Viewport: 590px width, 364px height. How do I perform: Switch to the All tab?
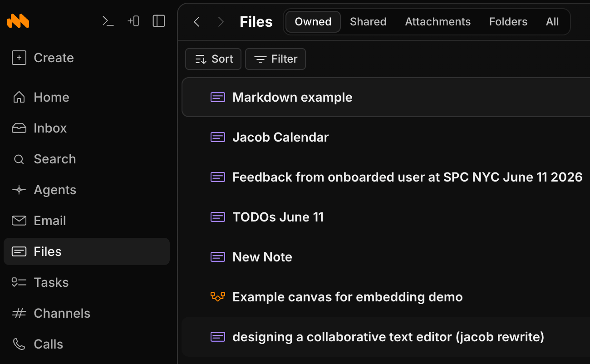tap(552, 22)
